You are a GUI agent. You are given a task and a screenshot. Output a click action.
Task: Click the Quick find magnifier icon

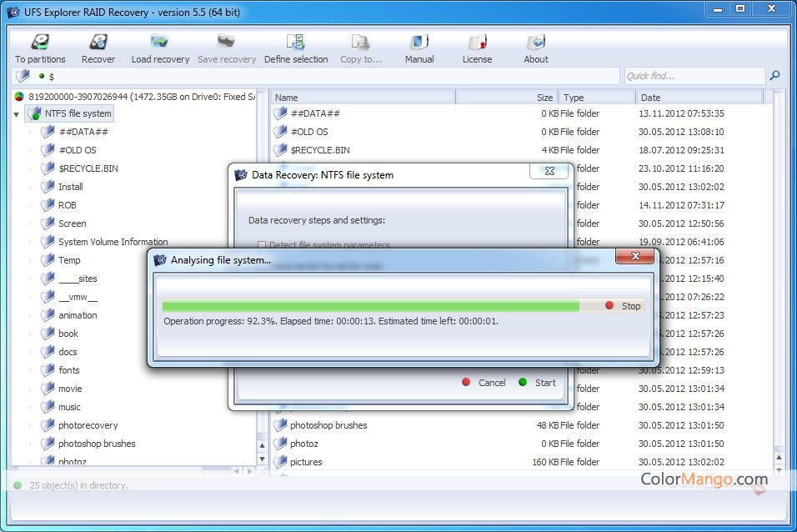pos(774,76)
